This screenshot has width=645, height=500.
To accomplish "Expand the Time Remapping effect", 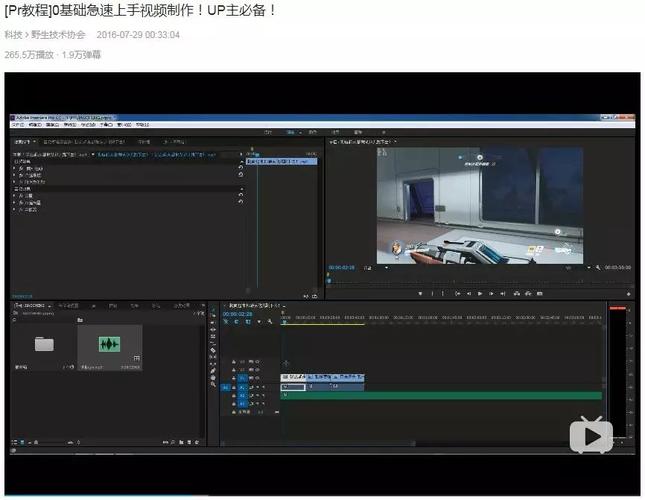I will tap(14, 181).
